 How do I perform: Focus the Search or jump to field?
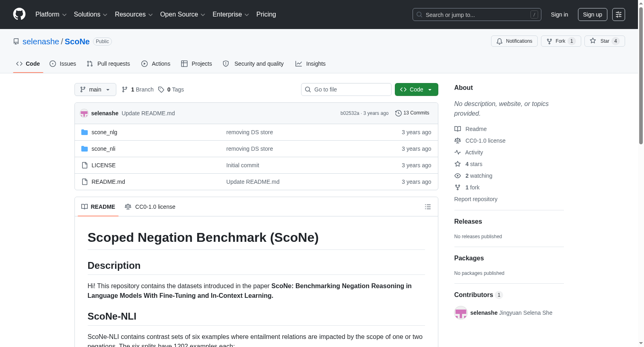(477, 15)
